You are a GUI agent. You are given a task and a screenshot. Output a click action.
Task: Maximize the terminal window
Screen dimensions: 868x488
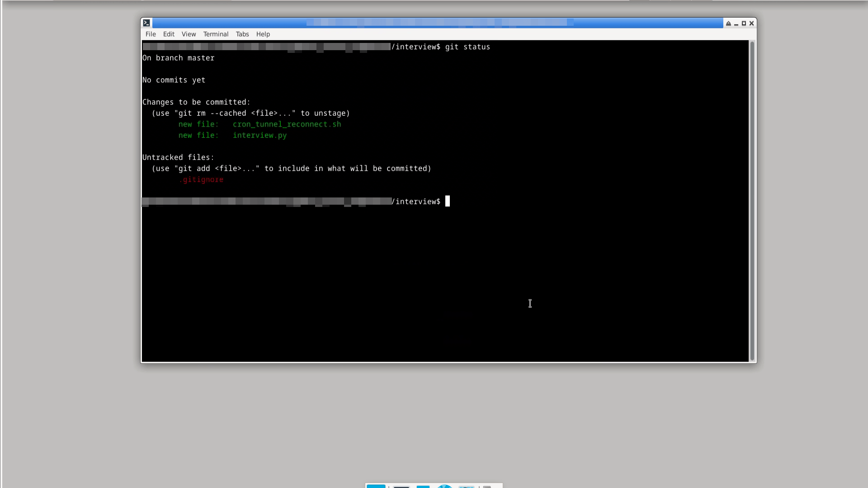point(744,23)
